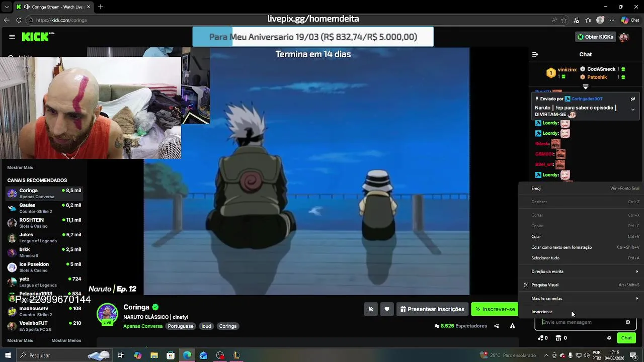Expand the pinned message chevron
Screen dimensions: 644x362
coord(633,110)
